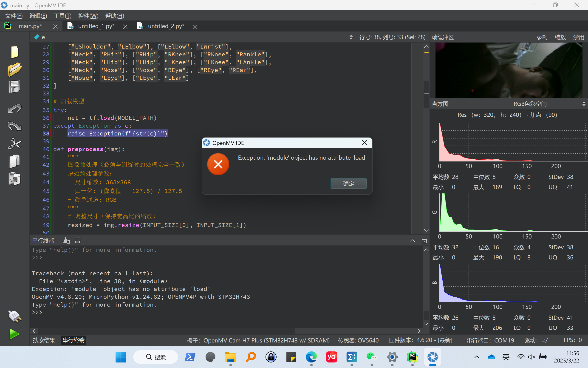Image resolution: width=588 pixels, height=368 pixels.
Task: Open a file using the folder icon
Action: pos(14,70)
